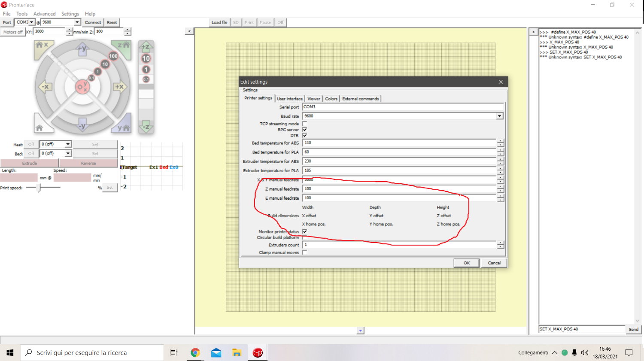Click Cancel in Edit settings dialog

[x=494, y=263]
